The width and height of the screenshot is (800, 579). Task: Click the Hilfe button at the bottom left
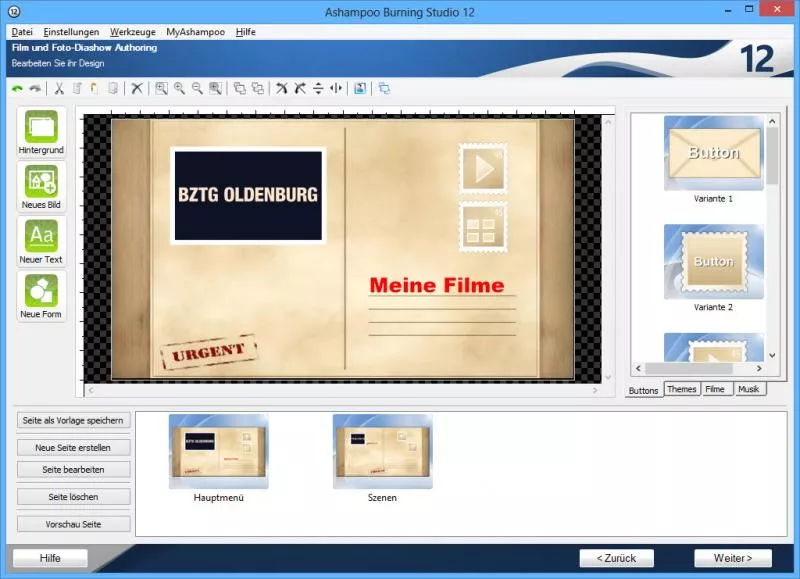[x=50, y=558]
